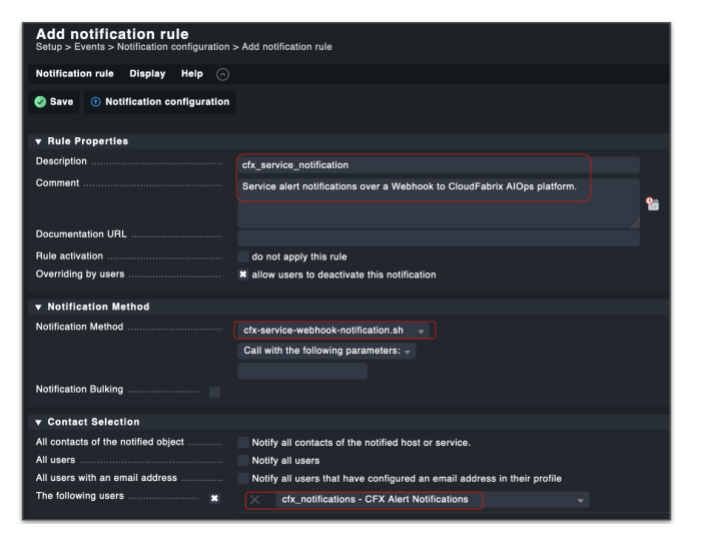This screenshot has height=540, width=701.
Task: Remove the cfx_notifications user with the X icon
Action: tap(255, 500)
